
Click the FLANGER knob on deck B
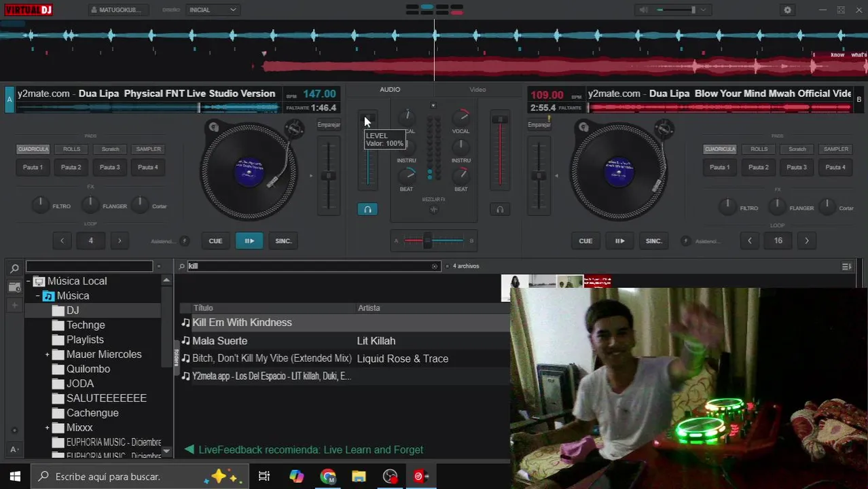point(777,206)
